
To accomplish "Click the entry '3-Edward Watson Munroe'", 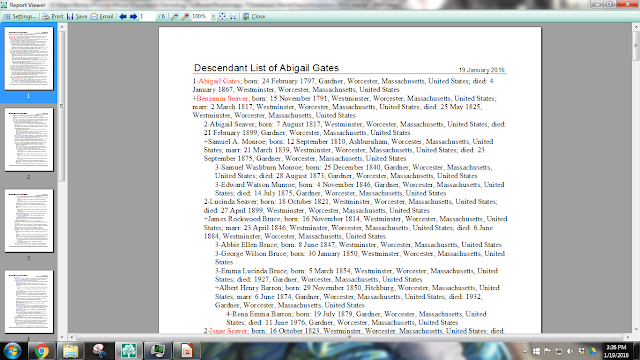I will coord(255,184).
